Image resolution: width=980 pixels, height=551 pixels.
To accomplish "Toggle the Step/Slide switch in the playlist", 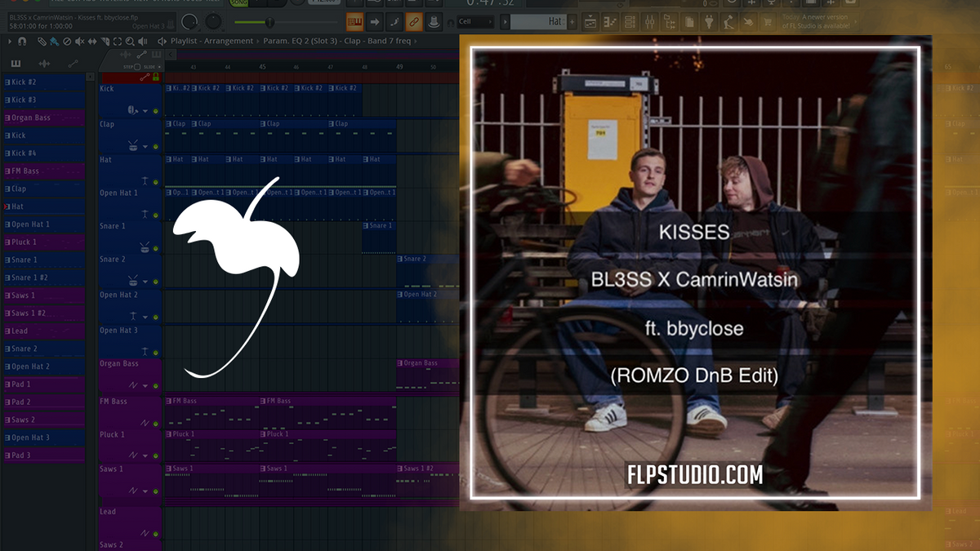I will (x=137, y=66).
